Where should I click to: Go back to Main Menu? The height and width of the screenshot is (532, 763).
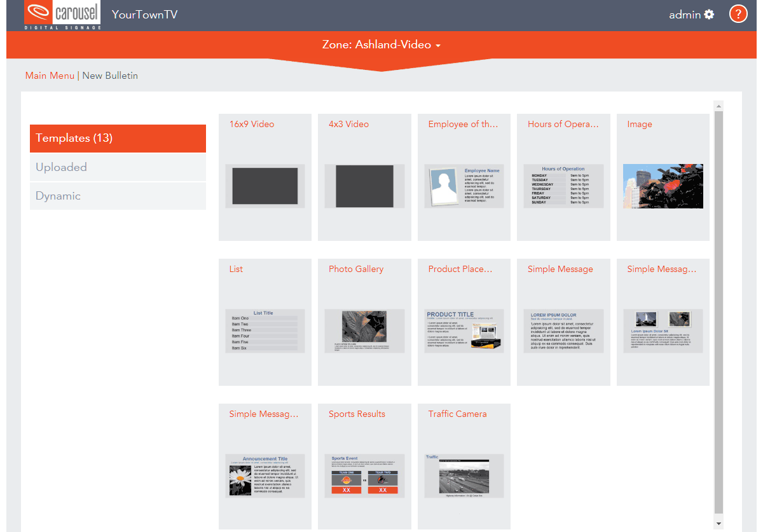tap(50, 75)
